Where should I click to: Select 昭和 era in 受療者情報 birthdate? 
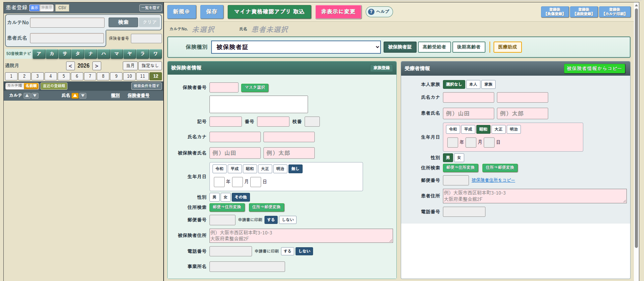(483, 129)
